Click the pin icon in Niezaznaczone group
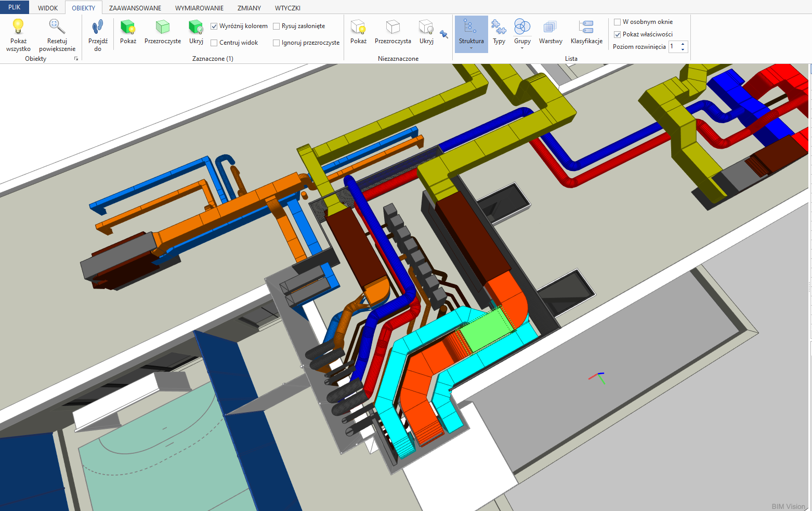The width and height of the screenshot is (812, 511). pyautogui.click(x=443, y=34)
